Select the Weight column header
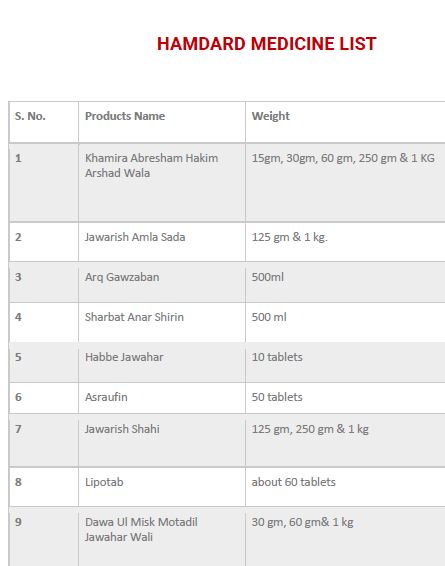The height and width of the screenshot is (566, 445). (271, 116)
